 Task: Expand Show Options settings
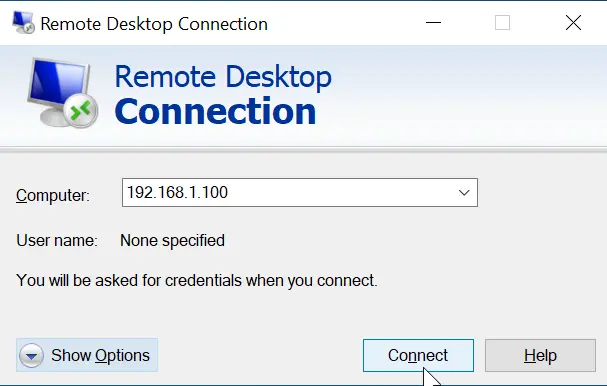pyautogui.click(x=87, y=355)
